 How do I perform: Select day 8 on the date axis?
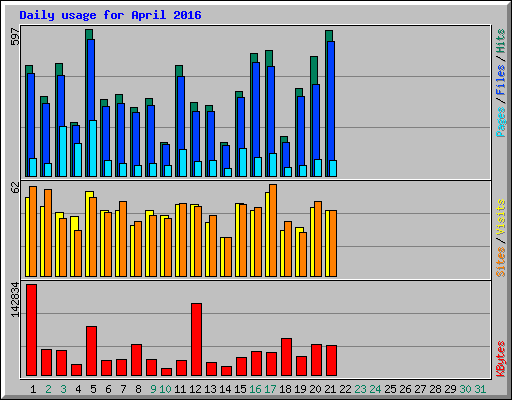[x=138, y=389]
